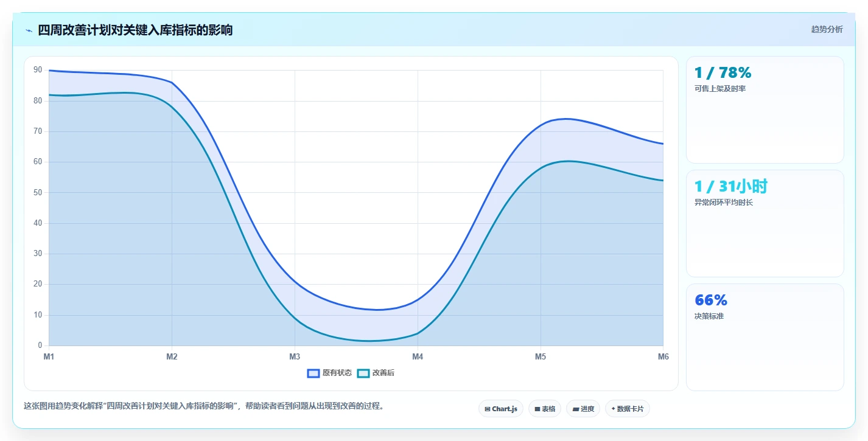Open the 数据卡片 data card chip

(x=628, y=409)
